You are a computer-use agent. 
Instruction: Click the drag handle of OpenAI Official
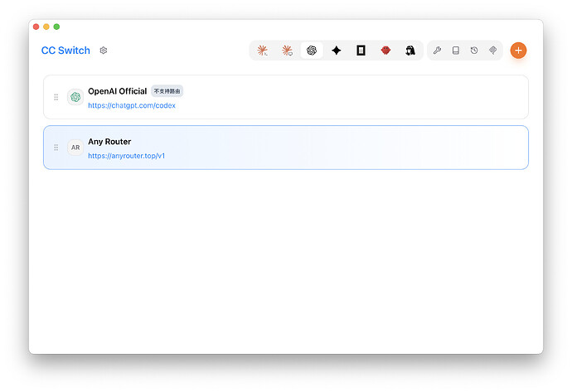pos(56,97)
